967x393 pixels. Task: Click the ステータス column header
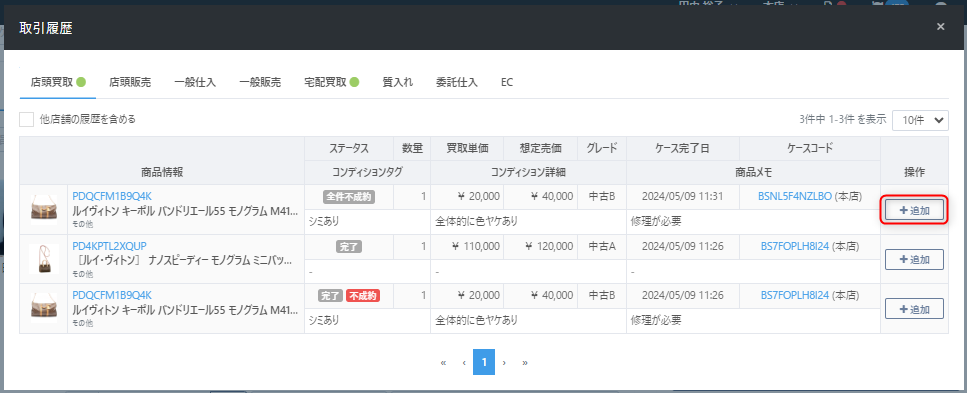(x=349, y=148)
